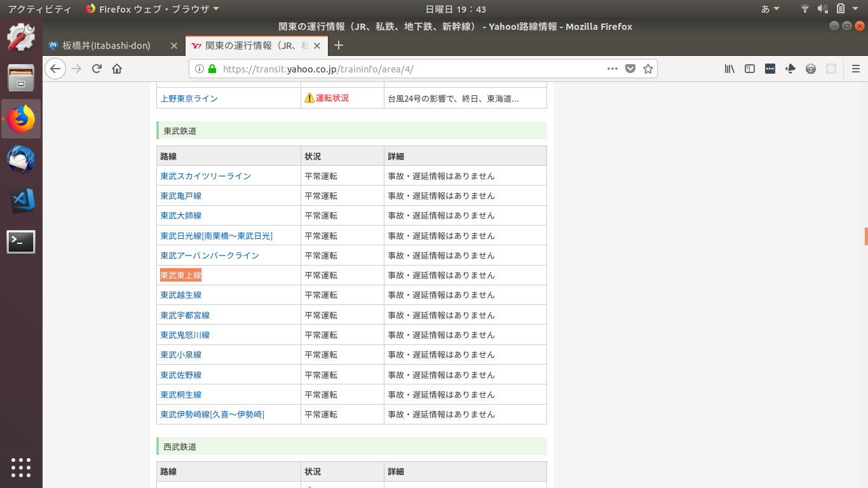Click the Firefox reload page button
Viewport: 868px width, 488px height.
pyautogui.click(x=97, y=69)
